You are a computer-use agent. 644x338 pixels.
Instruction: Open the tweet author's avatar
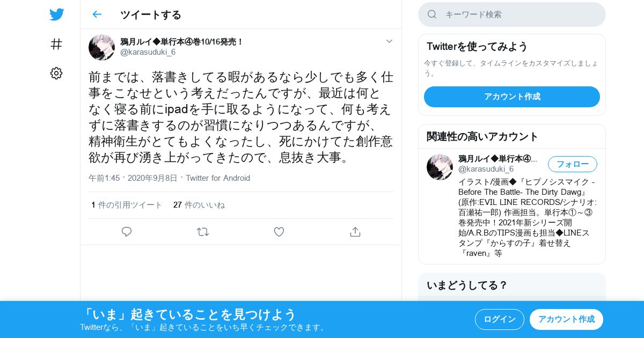[101, 47]
